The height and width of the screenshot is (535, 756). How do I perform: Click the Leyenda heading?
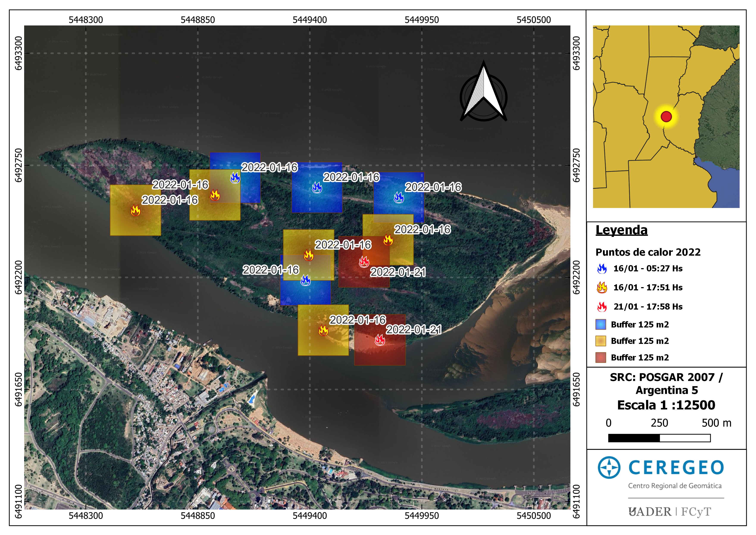pos(621,230)
